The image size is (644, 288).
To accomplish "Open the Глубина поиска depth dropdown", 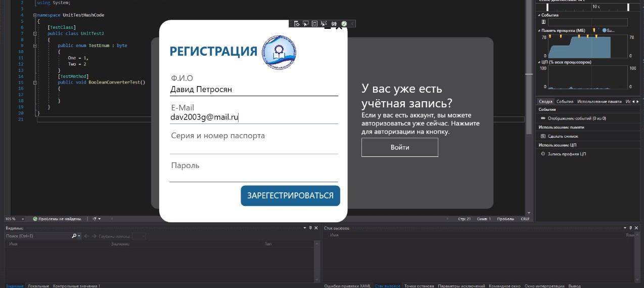I will (x=139, y=236).
